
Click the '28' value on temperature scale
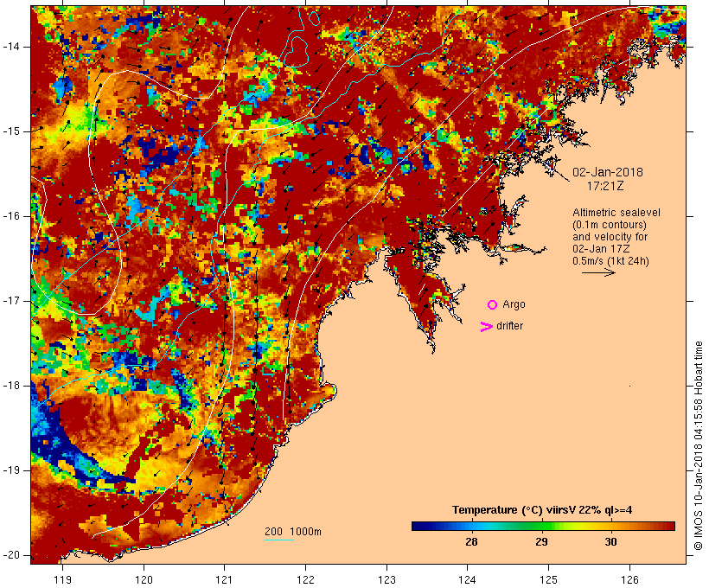(471, 542)
